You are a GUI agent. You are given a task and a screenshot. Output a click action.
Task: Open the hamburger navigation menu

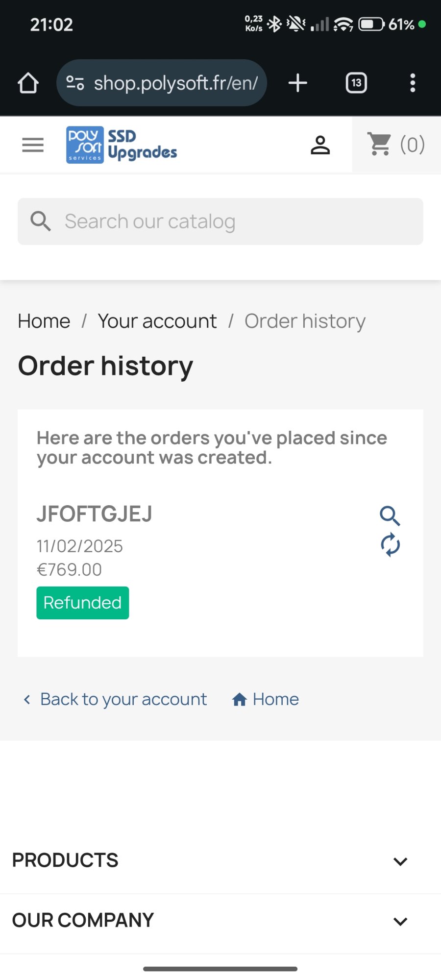32,145
